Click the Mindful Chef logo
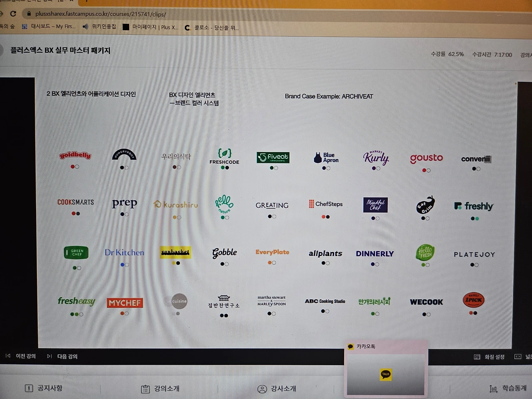The image size is (532, 399). pyautogui.click(x=375, y=205)
